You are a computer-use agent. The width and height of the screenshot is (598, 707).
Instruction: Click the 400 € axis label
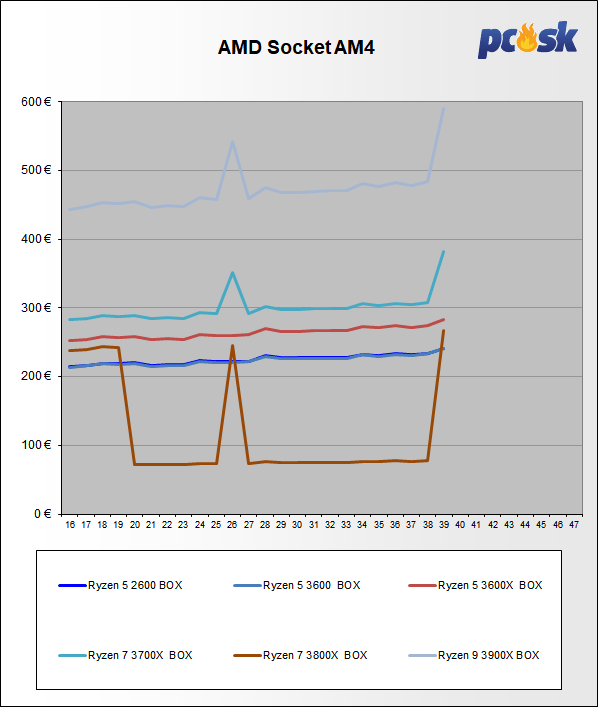(36, 239)
